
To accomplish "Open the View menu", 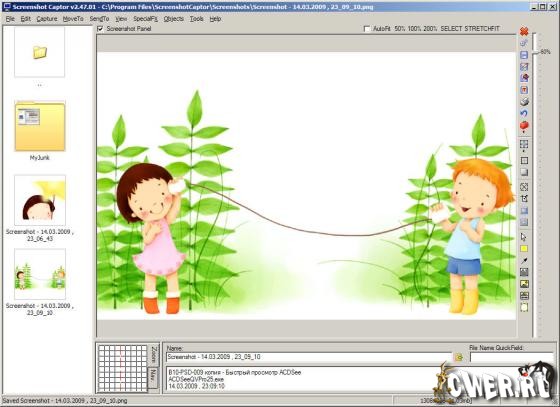I will click(121, 19).
